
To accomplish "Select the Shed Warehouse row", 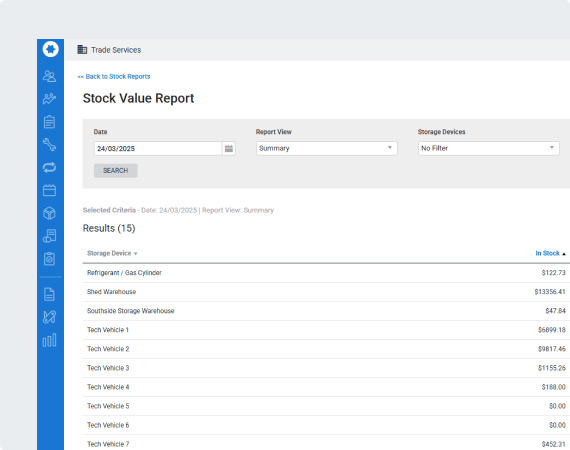I will (x=326, y=292).
